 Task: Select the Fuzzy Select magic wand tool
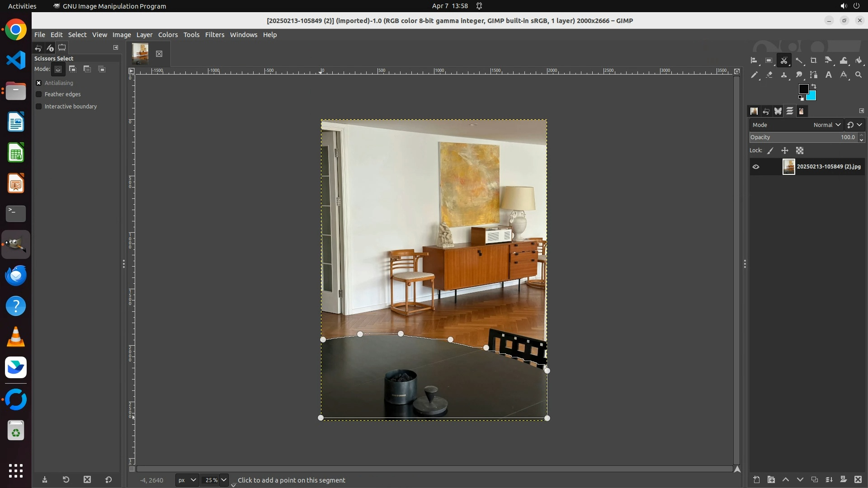(x=799, y=61)
